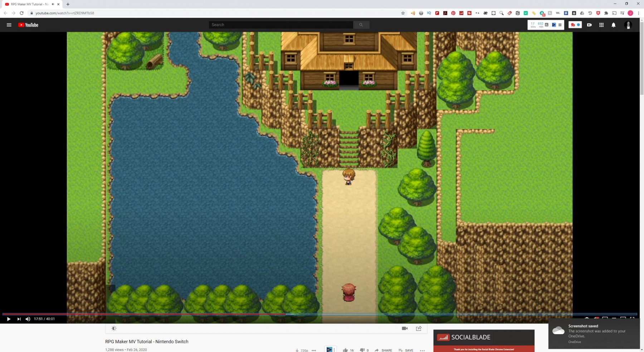Click the SAVE to playlist button

[406, 350]
